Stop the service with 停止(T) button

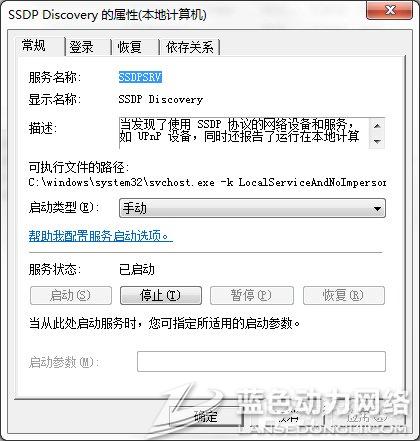[x=161, y=295]
